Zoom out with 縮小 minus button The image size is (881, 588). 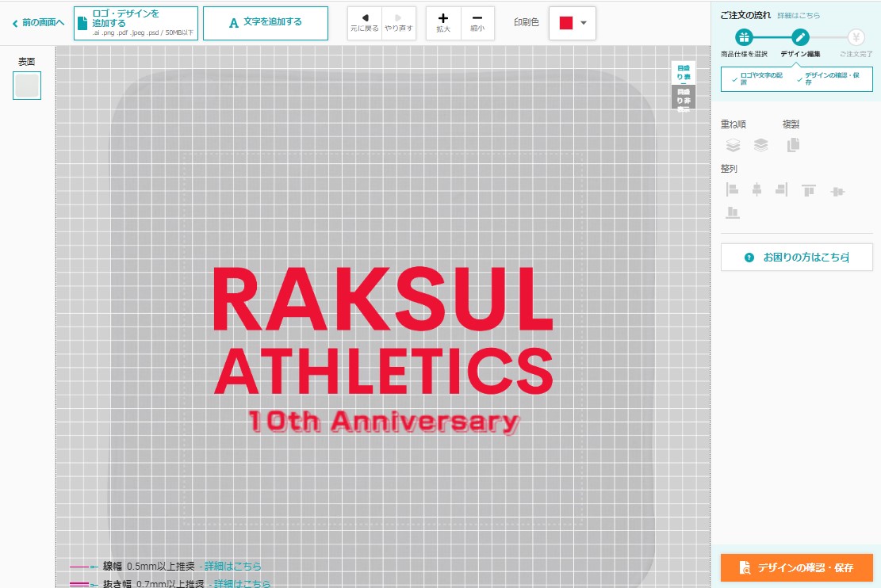(477, 24)
